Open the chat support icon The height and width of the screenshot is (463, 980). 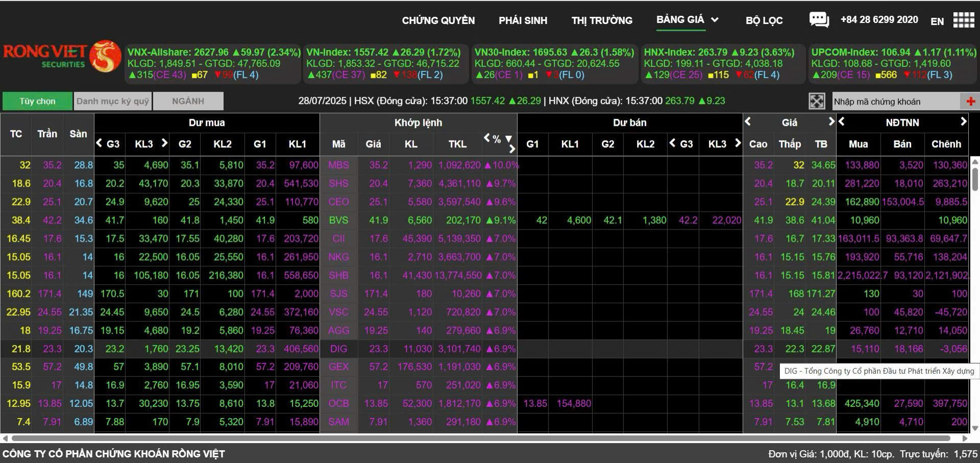[819, 20]
